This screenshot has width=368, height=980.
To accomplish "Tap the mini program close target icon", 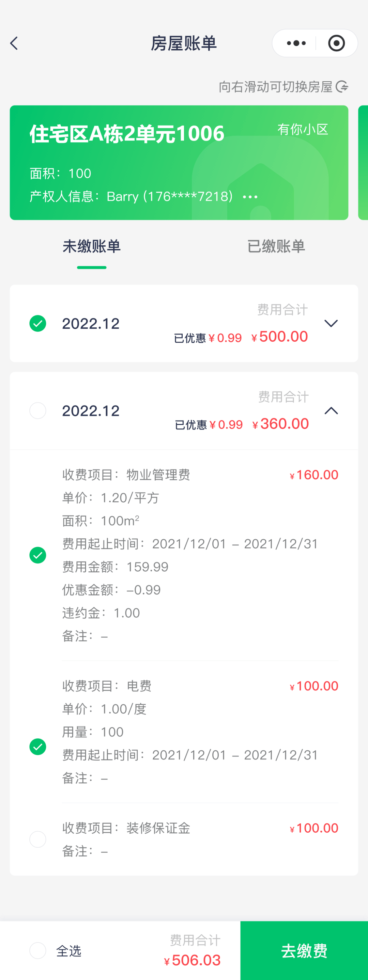I will point(336,43).
